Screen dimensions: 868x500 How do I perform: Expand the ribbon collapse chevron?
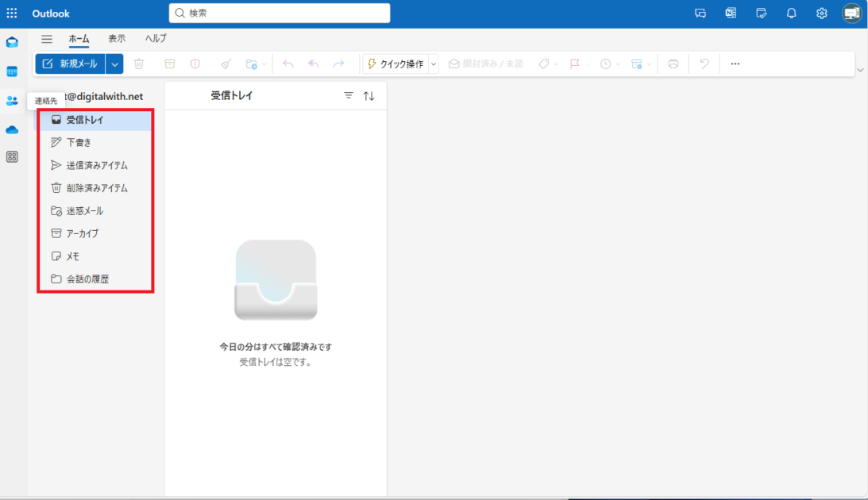860,71
